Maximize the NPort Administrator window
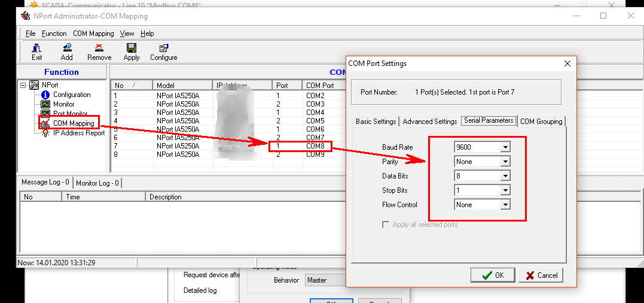644x303 pixels. pyautogui.click(x=603, y=16)
